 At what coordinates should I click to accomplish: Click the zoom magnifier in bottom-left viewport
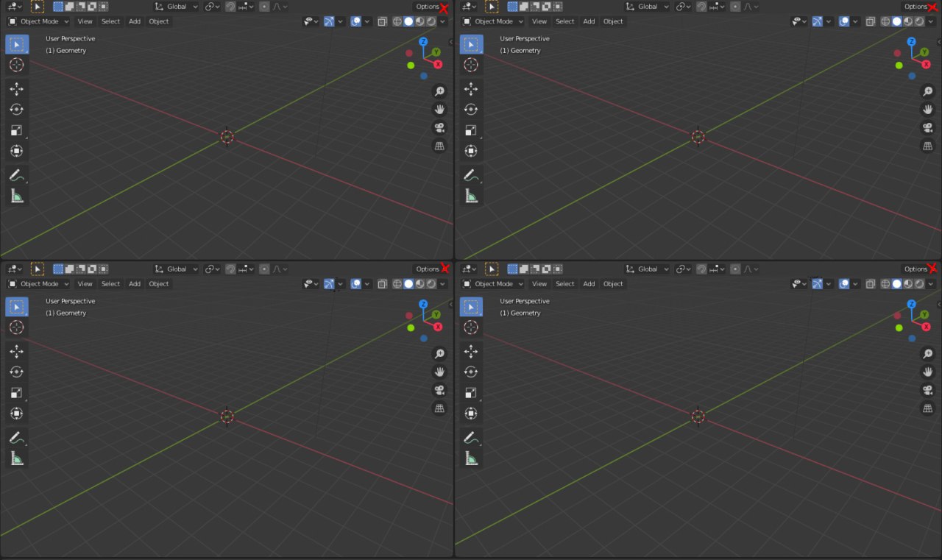click(439, 354)
